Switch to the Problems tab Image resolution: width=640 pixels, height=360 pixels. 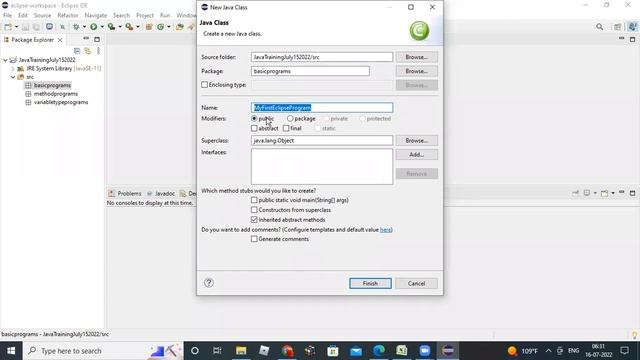point(125,193)
